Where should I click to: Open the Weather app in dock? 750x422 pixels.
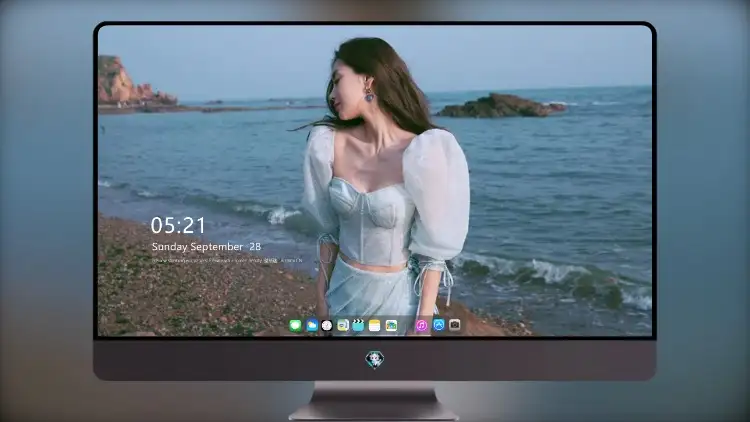312,326
